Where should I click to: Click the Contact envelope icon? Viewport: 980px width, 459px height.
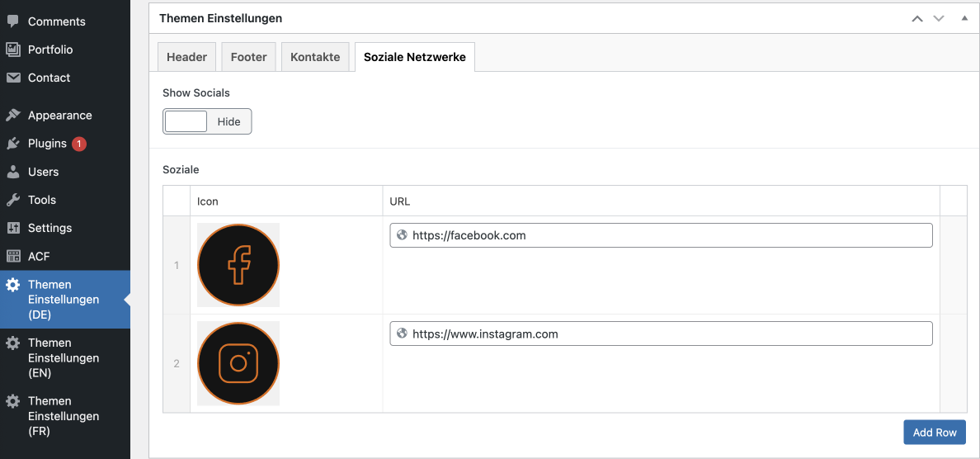13,78
